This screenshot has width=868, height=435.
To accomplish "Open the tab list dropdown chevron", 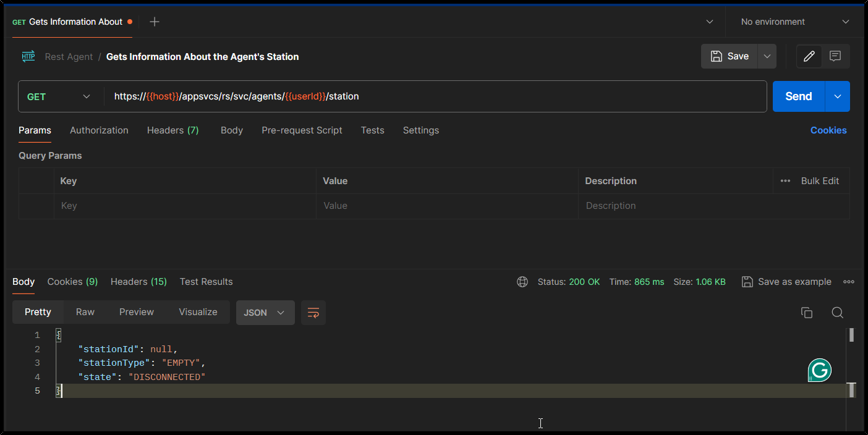I will [x=710, y=22].
